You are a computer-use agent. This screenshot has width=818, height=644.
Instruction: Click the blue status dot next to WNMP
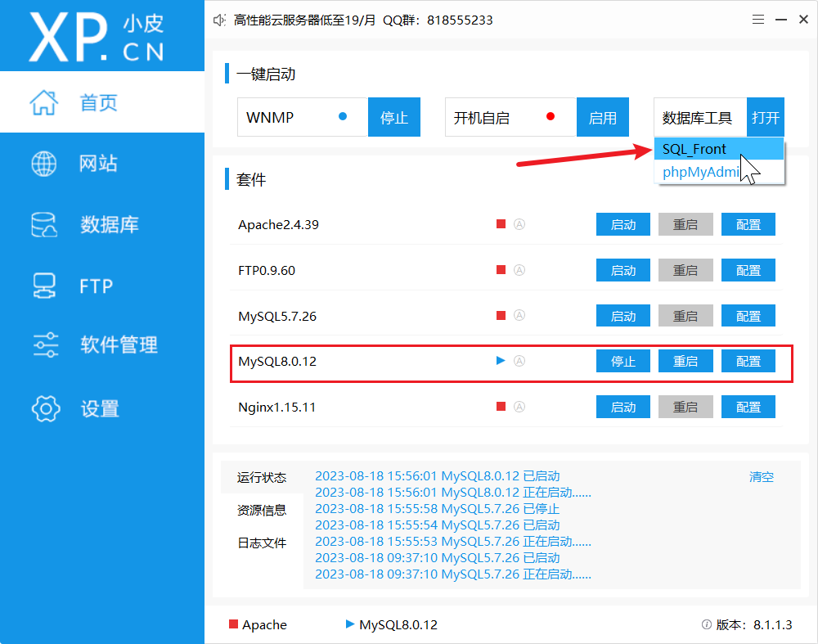pos(343,116)
